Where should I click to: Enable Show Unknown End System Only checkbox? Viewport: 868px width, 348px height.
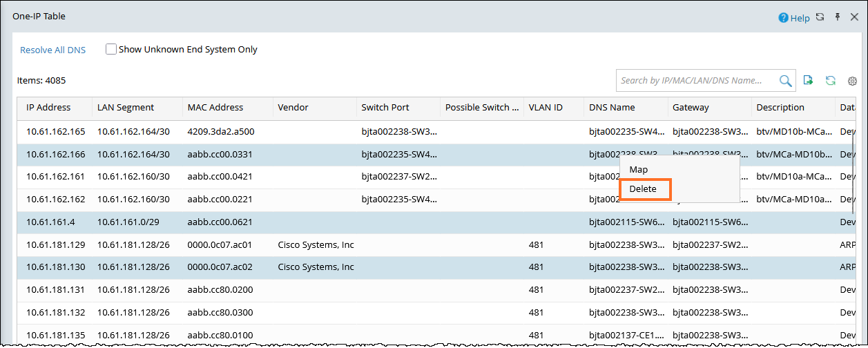(x=110, y=50)
